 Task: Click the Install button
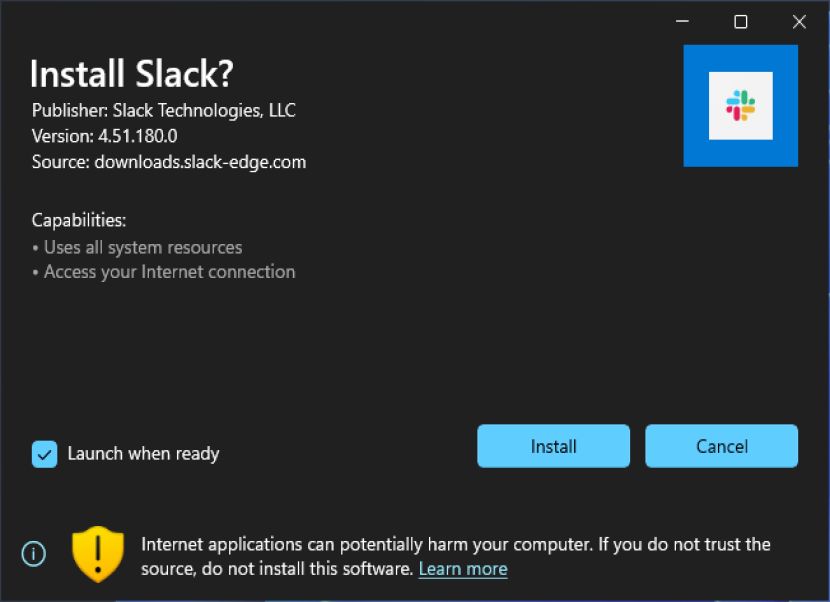553,446
